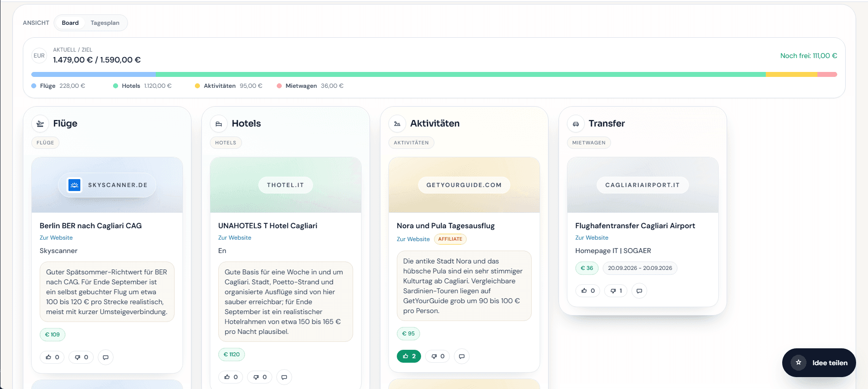Open Zur Website link for Berlin BER flight

tap(56, 238)
